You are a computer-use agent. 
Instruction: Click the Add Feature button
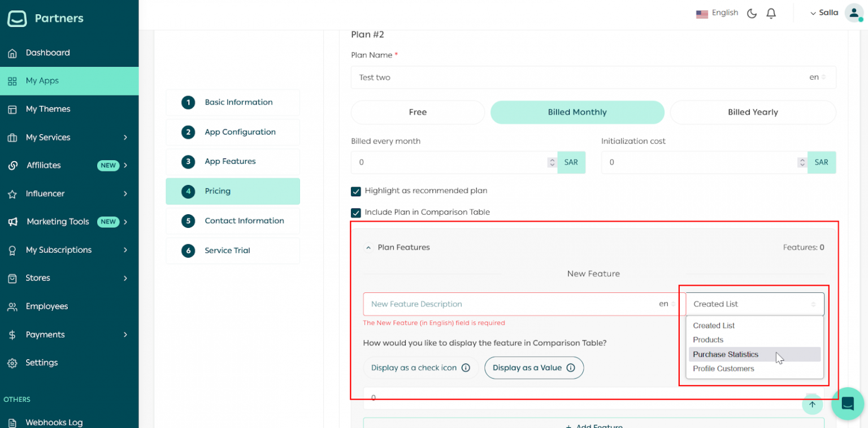[593, 426]
